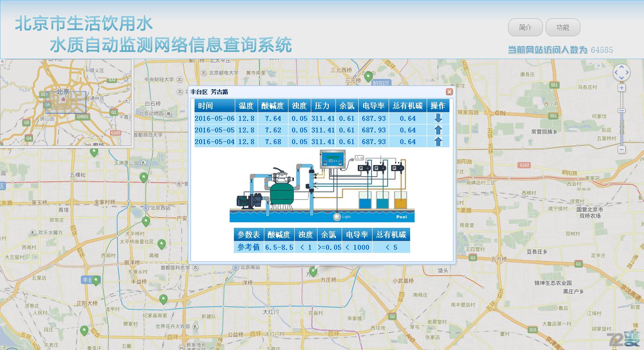Pan the map down with the navigation arrow
This screenshot has height=350, width=644.
pos(621,78)
